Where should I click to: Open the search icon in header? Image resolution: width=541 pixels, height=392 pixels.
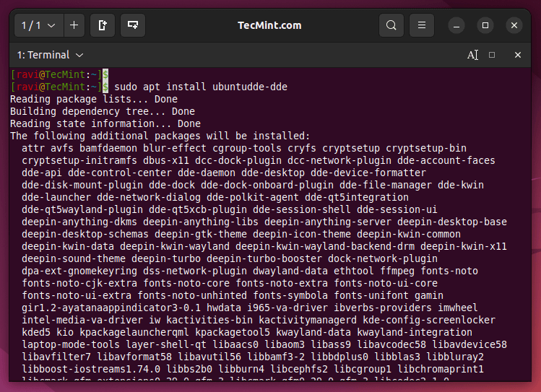391,25
